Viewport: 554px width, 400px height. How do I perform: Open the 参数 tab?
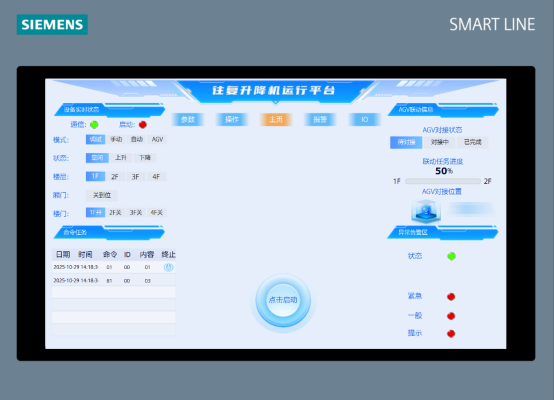coord(188,119)
